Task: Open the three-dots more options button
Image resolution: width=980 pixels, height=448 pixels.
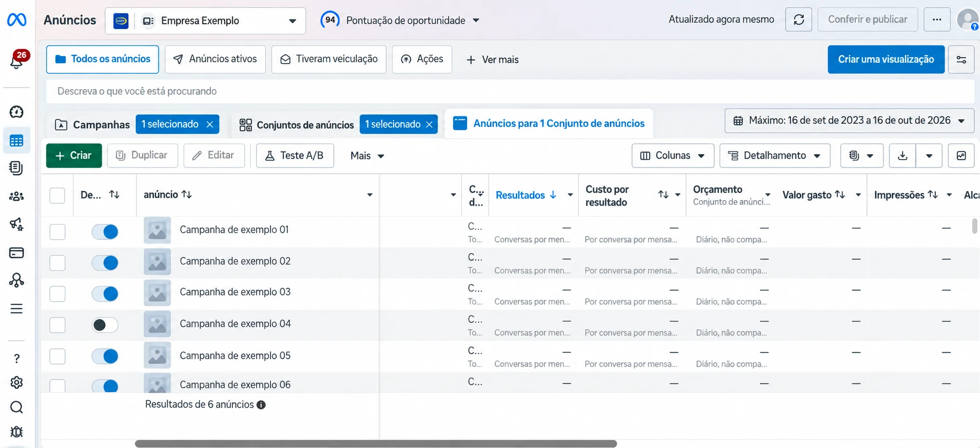Action: click(937, 20)
